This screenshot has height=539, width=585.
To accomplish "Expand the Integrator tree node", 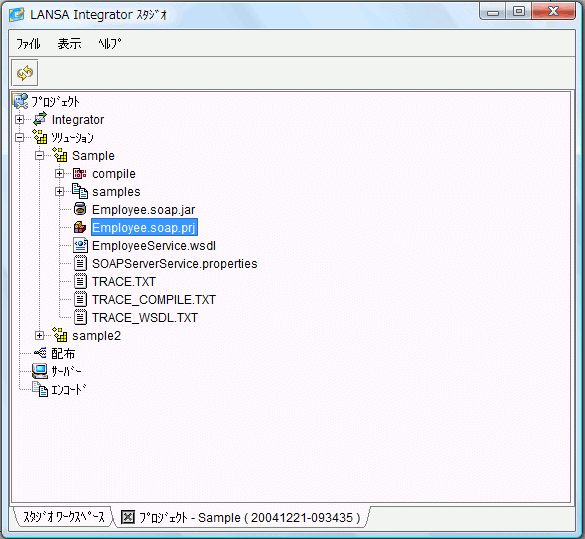I will pyautogui.click(x=19, y=119).
